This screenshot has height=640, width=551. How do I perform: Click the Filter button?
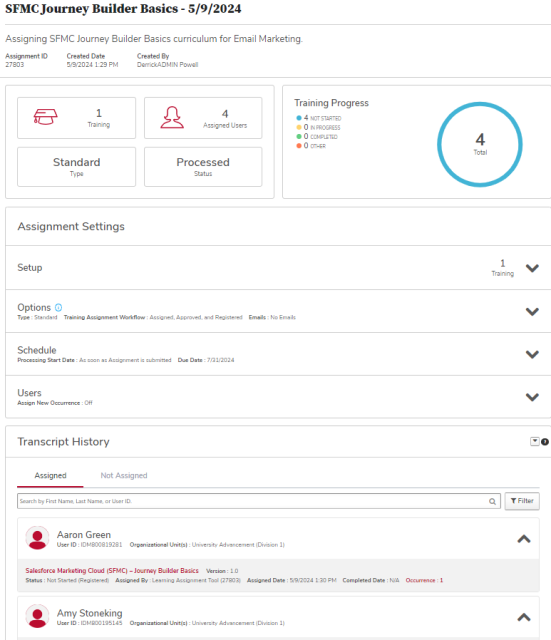522,501
